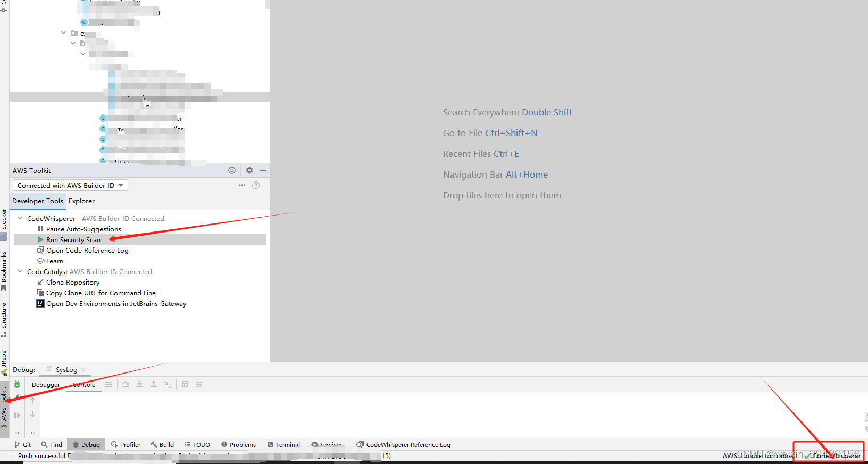868x464 pixels.
Task: Expand the hidden debug toolbar actions chevron
Action: 17,433
